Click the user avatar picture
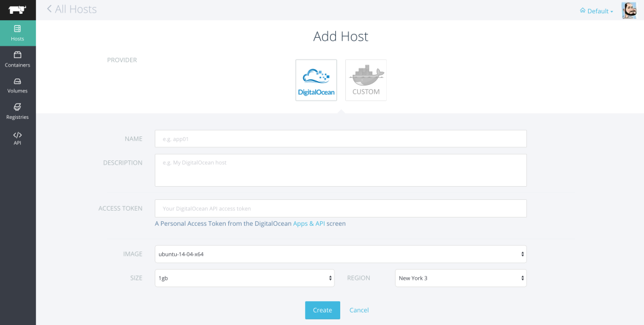Image resolution: width=644 pixels, height=325 pixels. [x=629, y=10]
